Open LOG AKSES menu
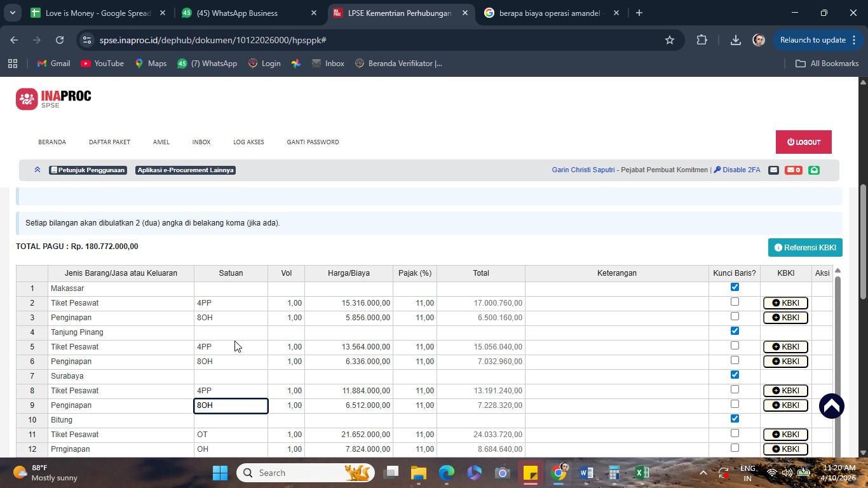Image resolution: width=868 pixels, height=488 pixels. coord(248,142)
